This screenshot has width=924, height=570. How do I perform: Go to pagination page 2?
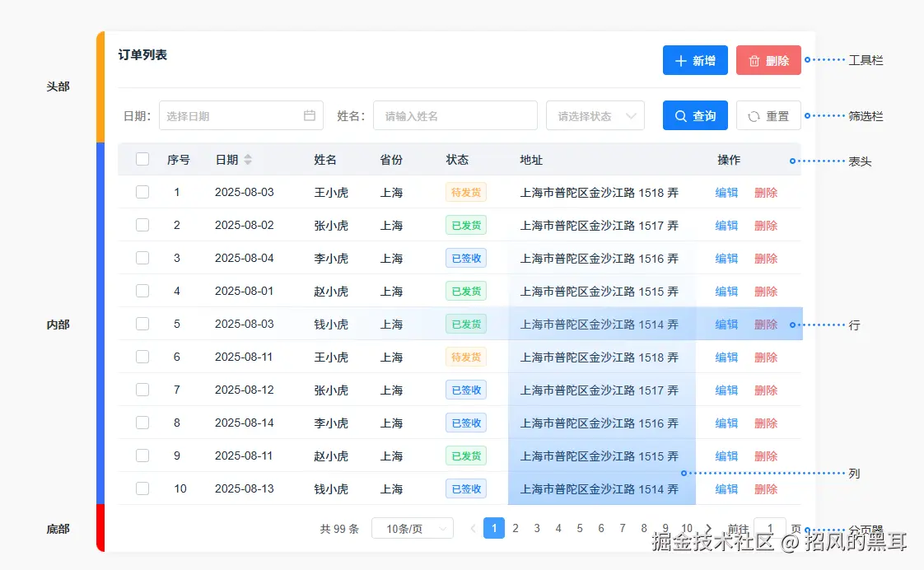[516, 528]
